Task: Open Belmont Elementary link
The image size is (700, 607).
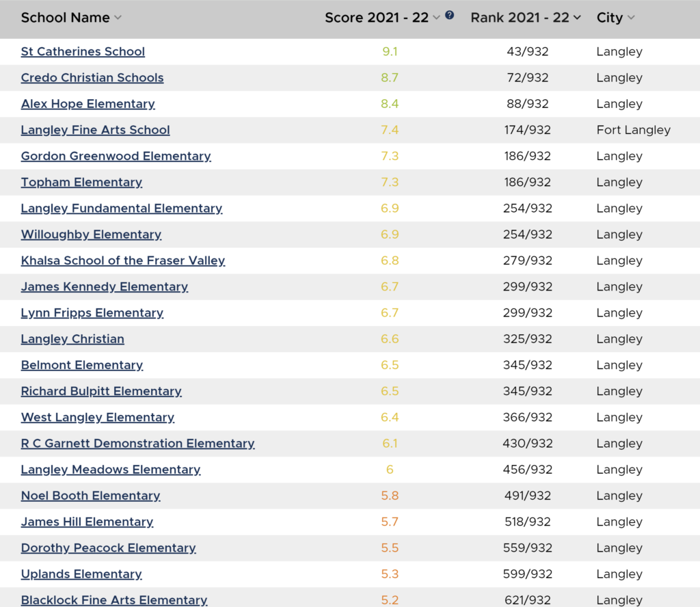Action: [x=82, y=364]
